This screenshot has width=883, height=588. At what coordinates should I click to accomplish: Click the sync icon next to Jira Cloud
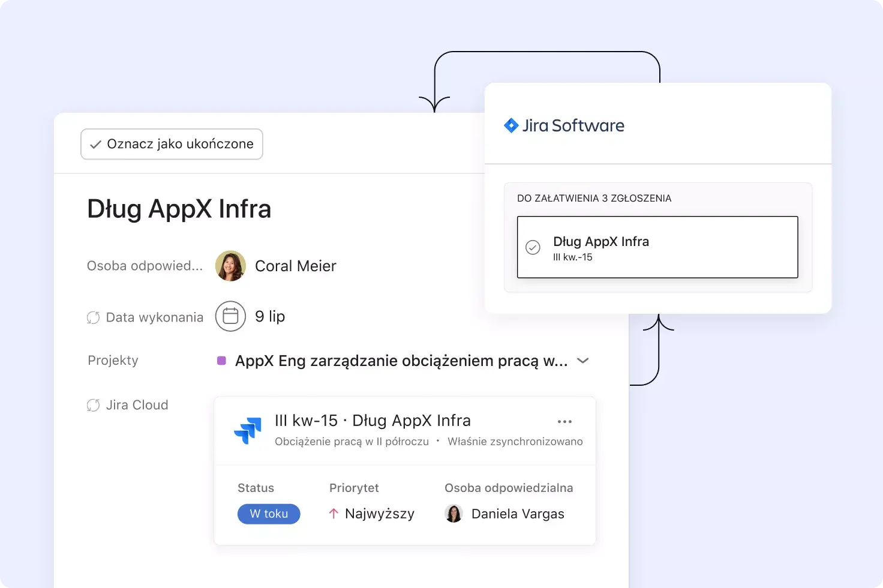(x=94, y=404)
